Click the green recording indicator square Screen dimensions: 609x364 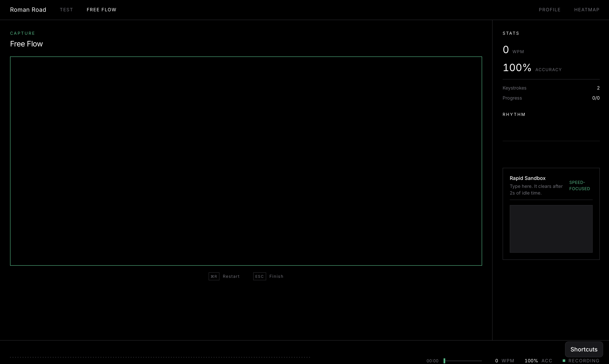(x=564, y=361)
